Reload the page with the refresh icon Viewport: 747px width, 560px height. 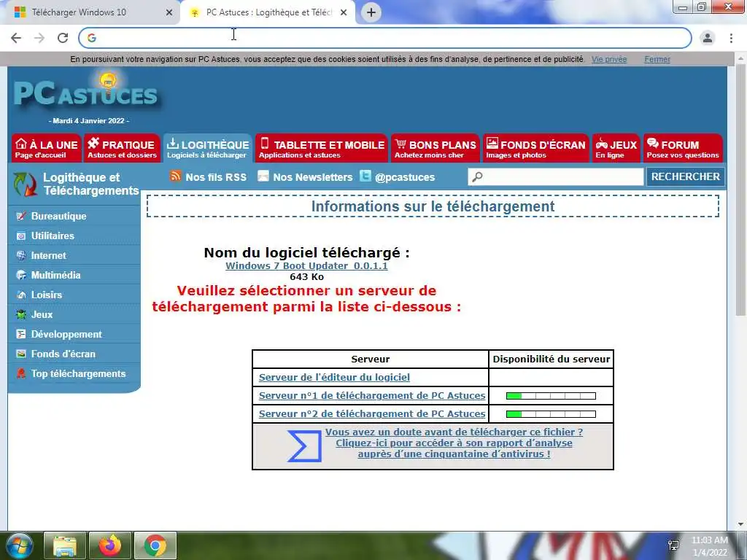coord(63,38)
